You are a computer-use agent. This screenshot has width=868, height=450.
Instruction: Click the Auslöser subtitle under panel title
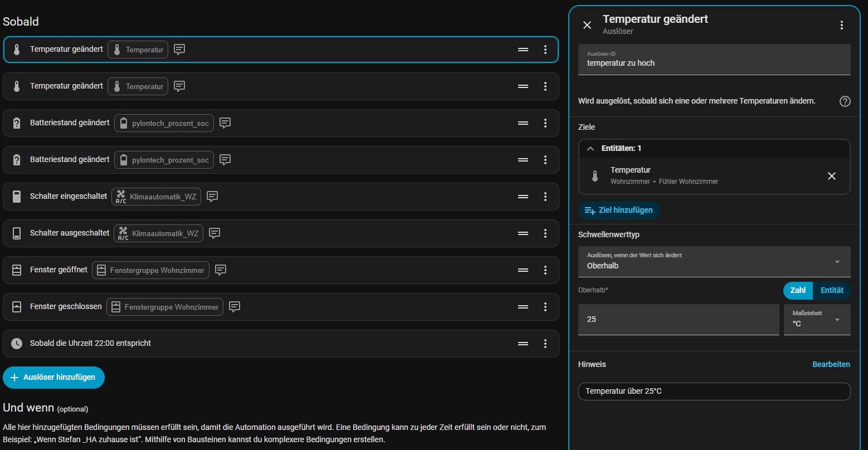pos(618,31)
